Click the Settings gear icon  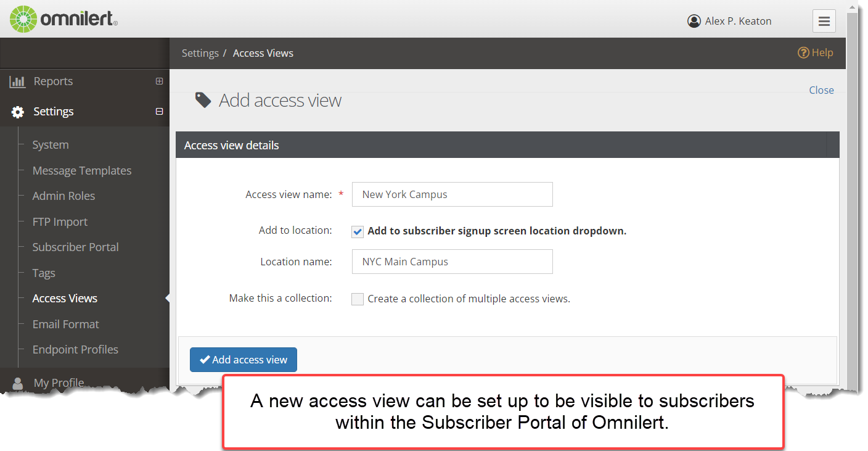click(x=18, y=112)
